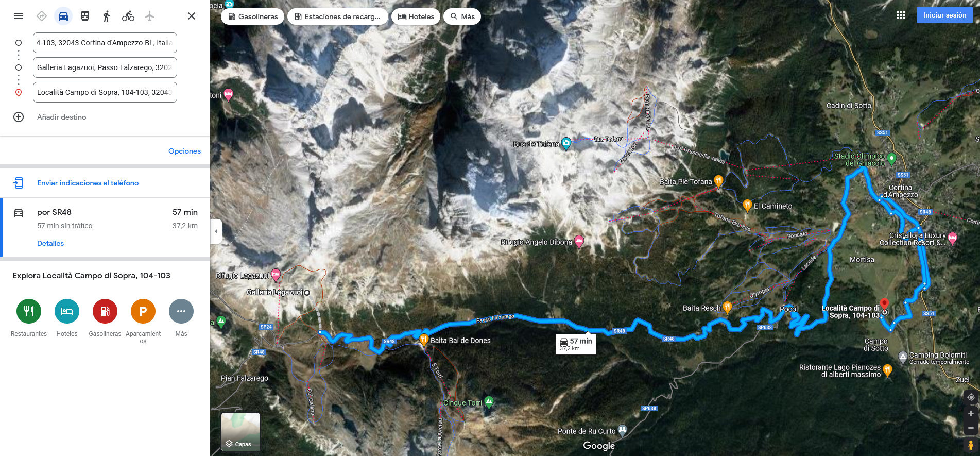Screen dimensions: 980x456
Task: Send directions via Enviar indicaciones al teléfono
Action: pos(88,183)
